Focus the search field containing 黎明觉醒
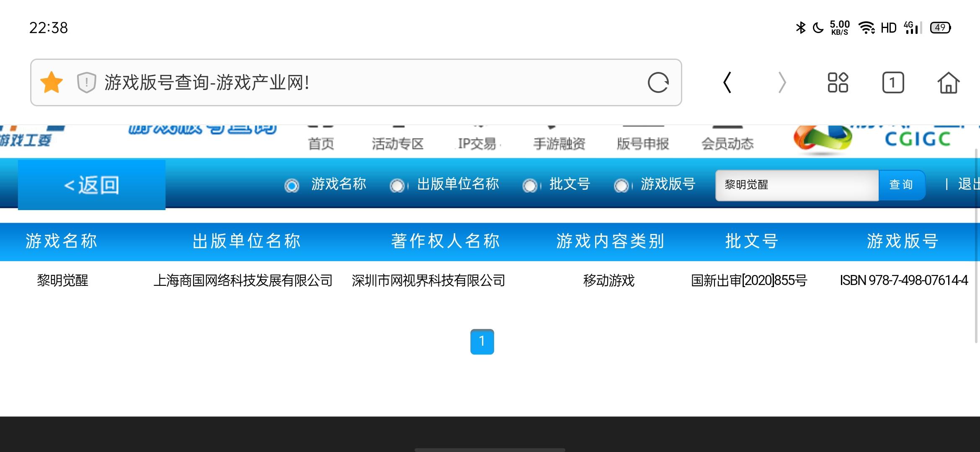 click(797, 185)
